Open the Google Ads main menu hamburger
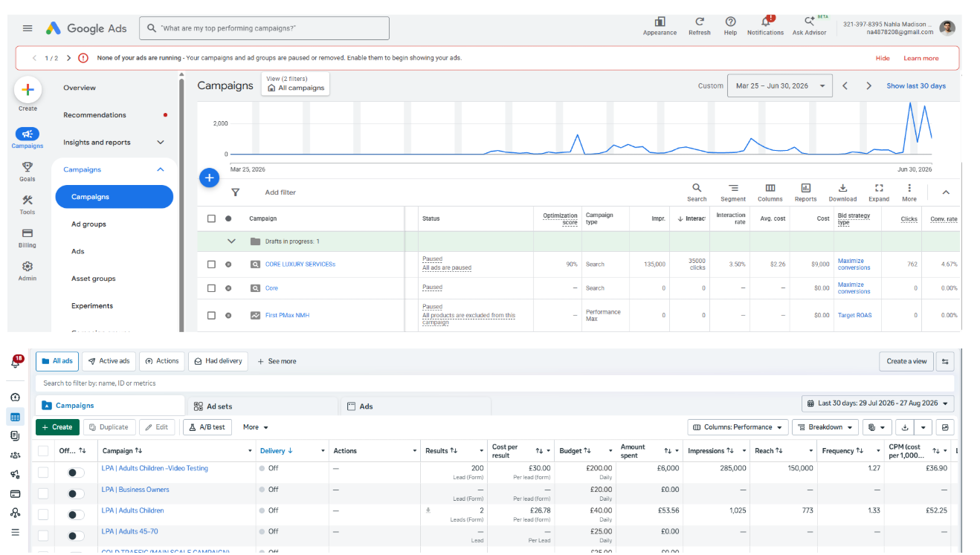 click(x=28, y=28)
